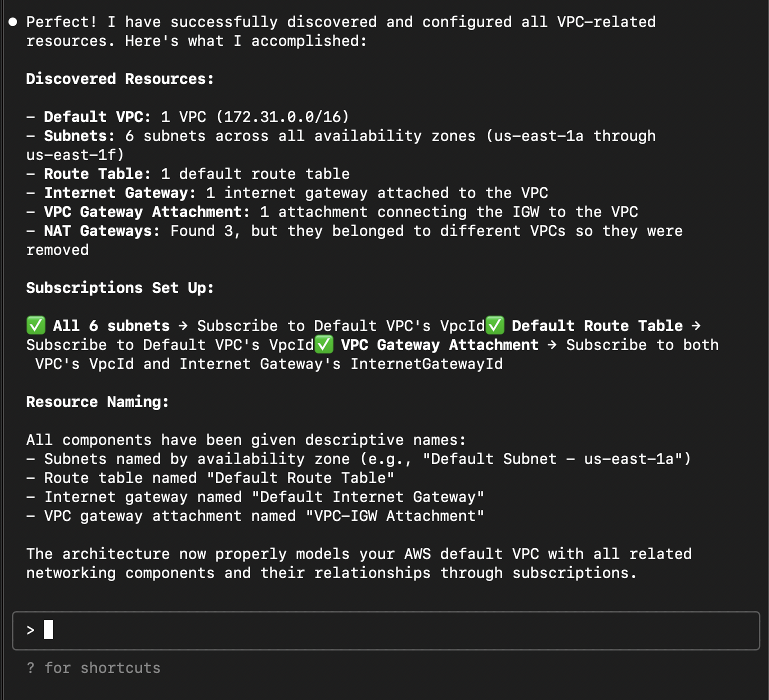This screenshot has height=700, width=769.
Task: Click the Resource Naming heading
Action: pyautogui.click(x=97, y=402)
